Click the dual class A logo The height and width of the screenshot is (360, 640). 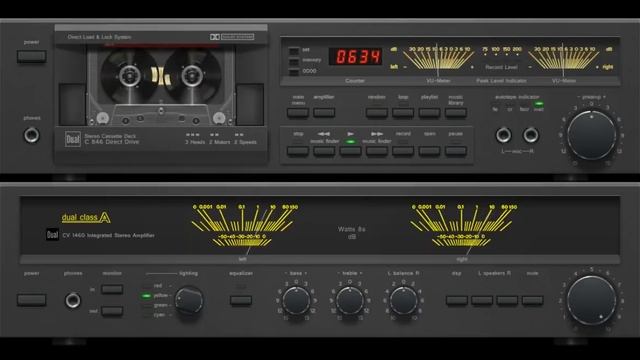[86, 218]
